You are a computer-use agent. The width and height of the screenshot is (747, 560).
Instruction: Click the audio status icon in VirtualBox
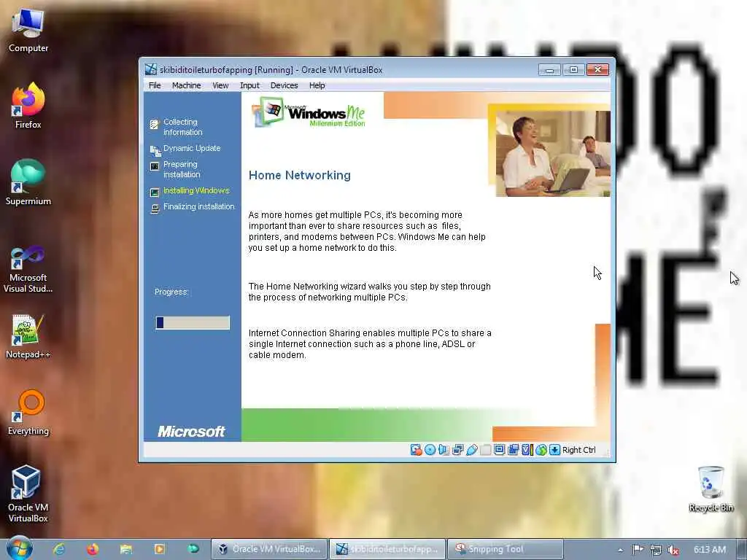click(x=444, y=449)
